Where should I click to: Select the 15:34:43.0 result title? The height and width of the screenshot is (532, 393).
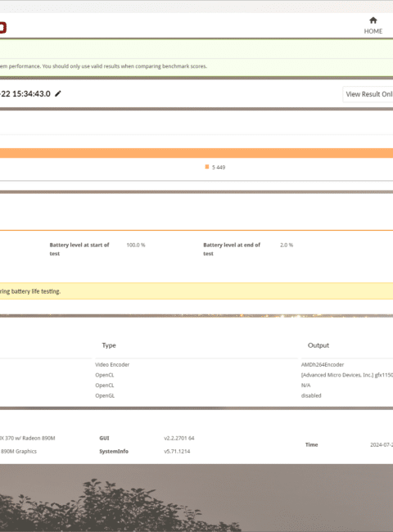click(25, 94)
